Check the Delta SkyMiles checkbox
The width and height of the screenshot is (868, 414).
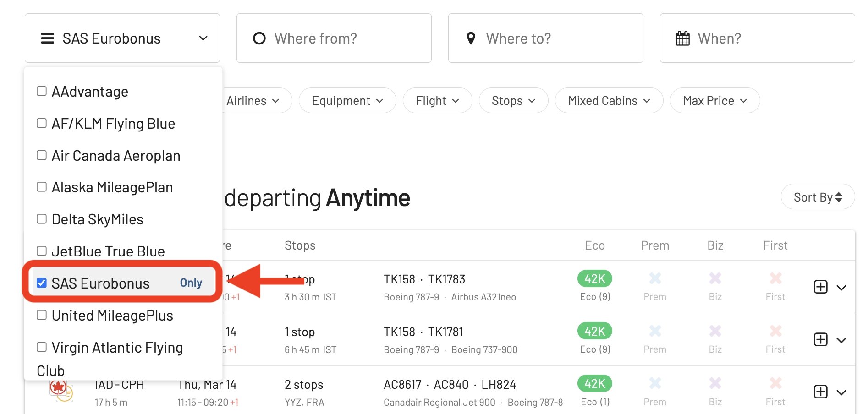coord(42,219)
